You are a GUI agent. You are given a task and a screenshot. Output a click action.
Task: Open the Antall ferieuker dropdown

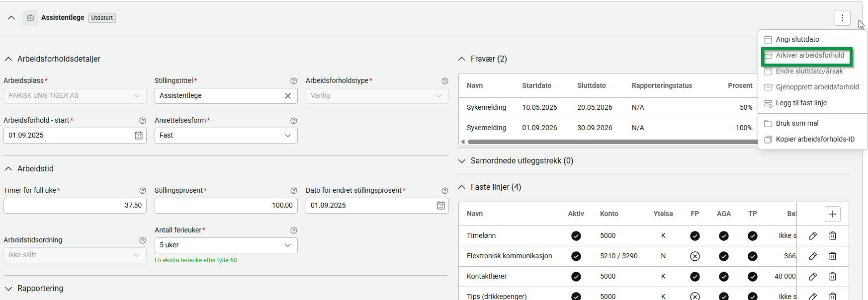[x=226, y=245]
